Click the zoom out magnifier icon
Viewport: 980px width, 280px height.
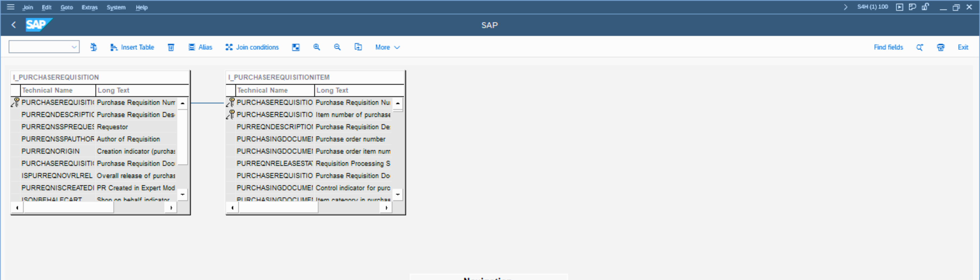pyautogui.click(x=337, y=47)
